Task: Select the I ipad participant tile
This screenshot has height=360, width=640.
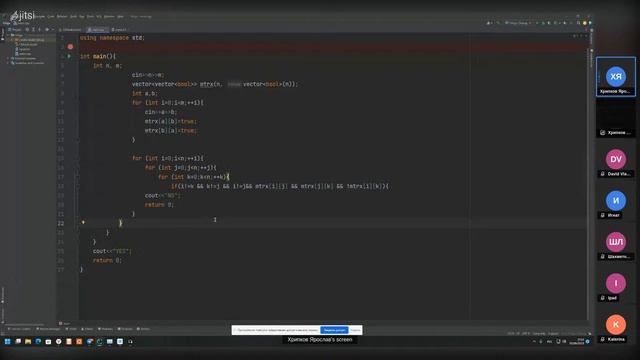Action: (616, 283)
